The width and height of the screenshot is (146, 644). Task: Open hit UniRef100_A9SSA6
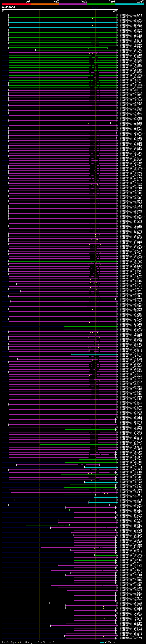point(131,42)
